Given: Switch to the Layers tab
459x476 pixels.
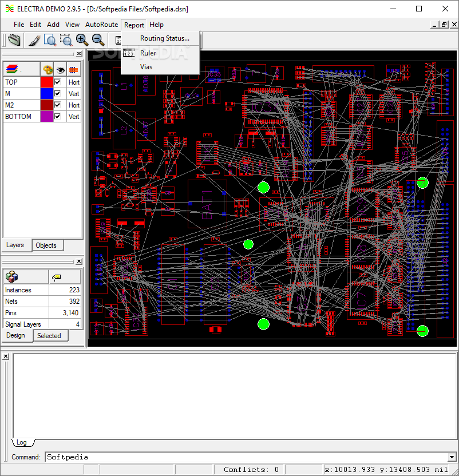Looking at the screenshot, I should [x=15, y=245].
